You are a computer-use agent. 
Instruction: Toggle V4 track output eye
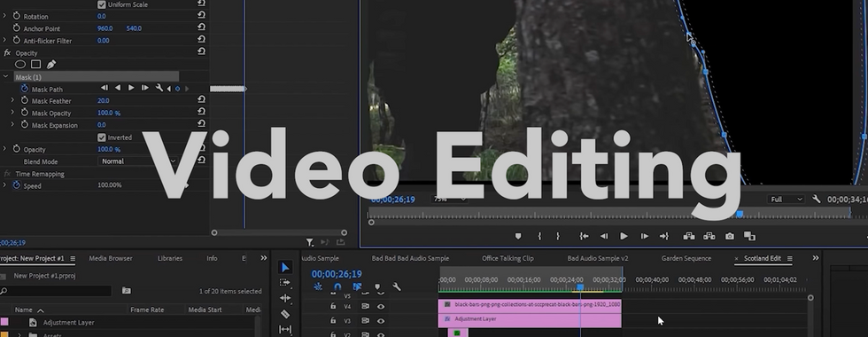coord(381,306)
